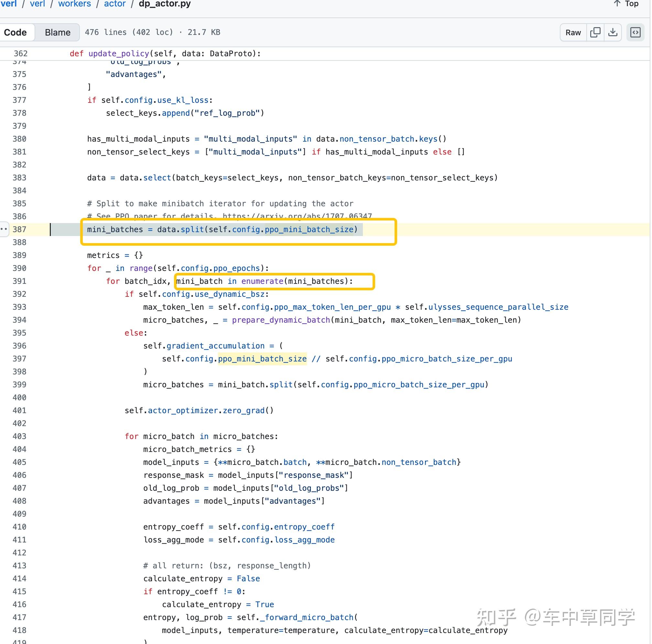
Task: Click gradient_accumulation on line 396
Action: [x=216, y=346]
